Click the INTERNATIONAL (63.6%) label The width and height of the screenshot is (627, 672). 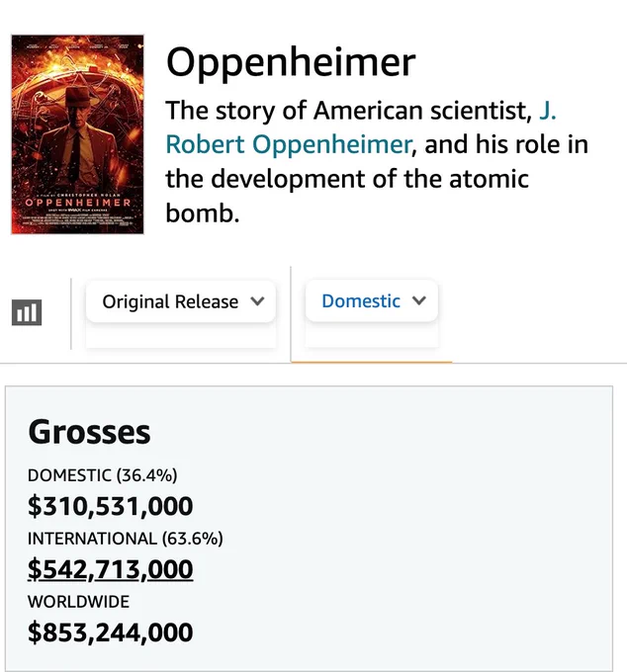click(x=126, y=539)
